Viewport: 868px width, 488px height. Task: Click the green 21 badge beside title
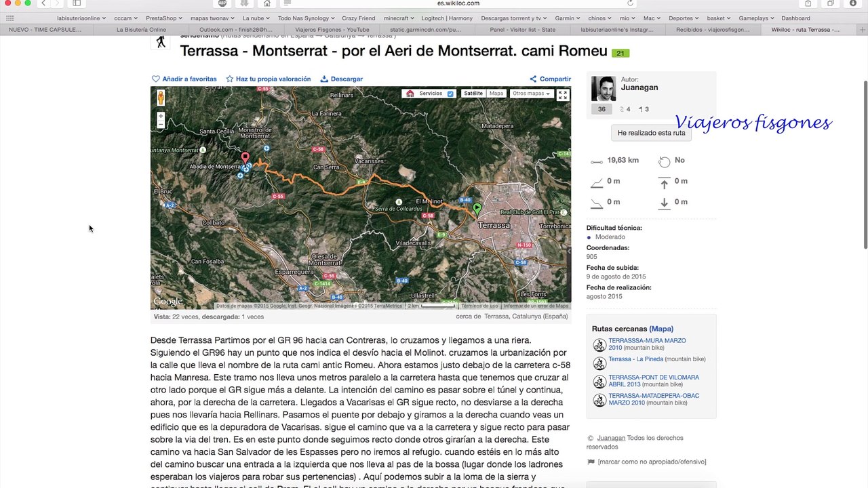pos(620,53)
